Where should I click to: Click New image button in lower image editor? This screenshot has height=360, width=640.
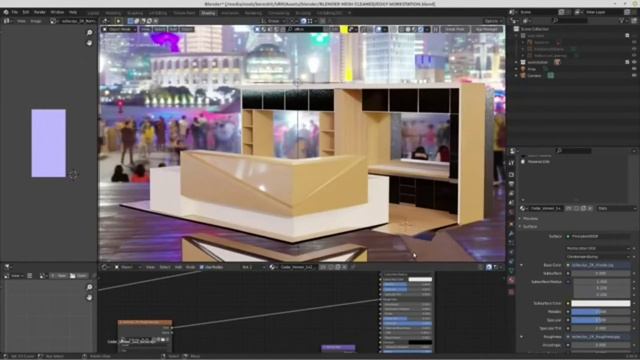[59, 276]
